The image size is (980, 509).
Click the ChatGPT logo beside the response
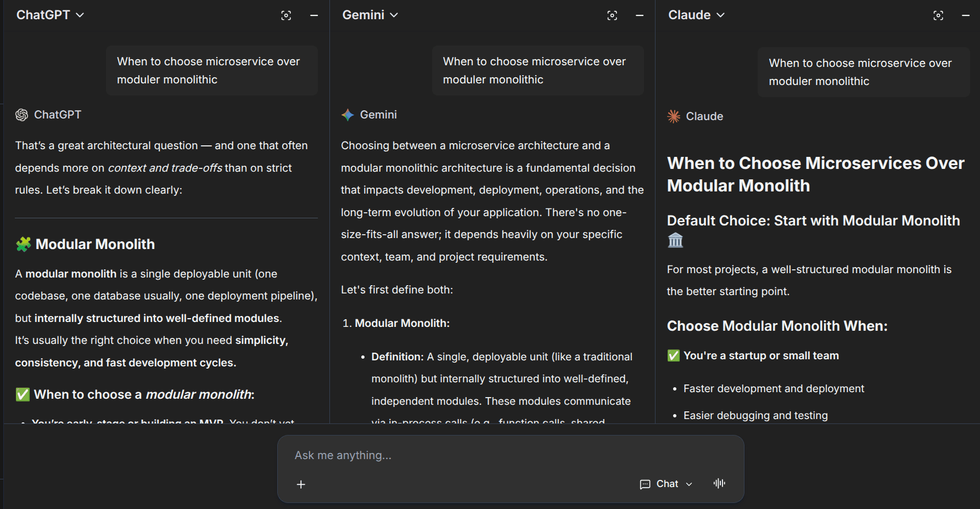point(22,115)
